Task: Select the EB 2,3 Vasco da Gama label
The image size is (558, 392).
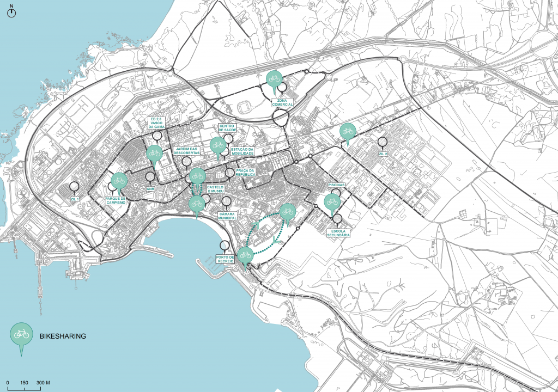Action: coord(156,122)
